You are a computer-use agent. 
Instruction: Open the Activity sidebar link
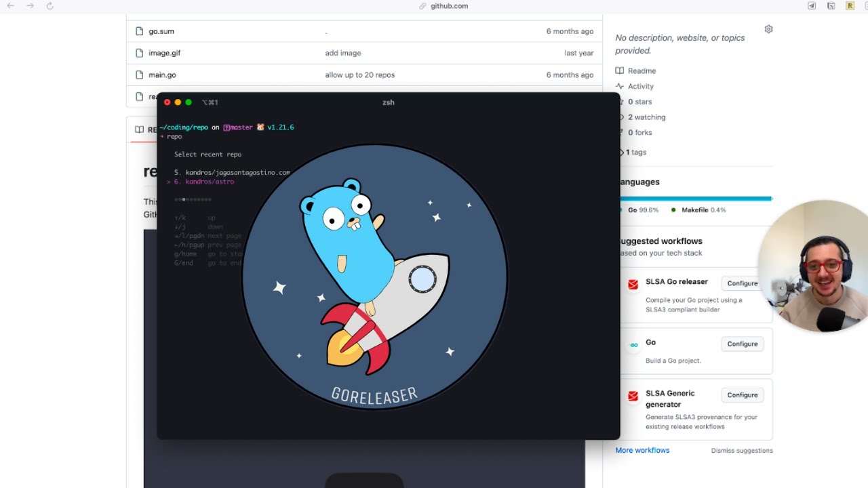pos(641,87)
